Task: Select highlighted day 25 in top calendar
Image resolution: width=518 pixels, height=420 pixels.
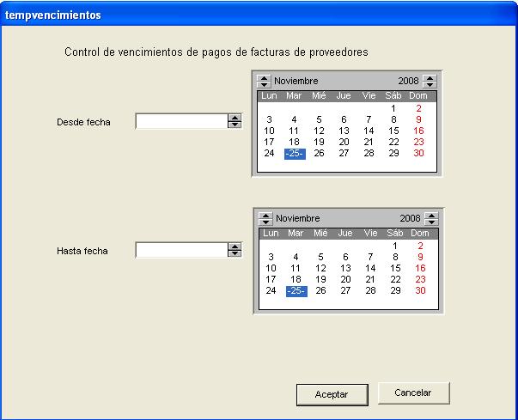Action: click(x=295, y=154)
